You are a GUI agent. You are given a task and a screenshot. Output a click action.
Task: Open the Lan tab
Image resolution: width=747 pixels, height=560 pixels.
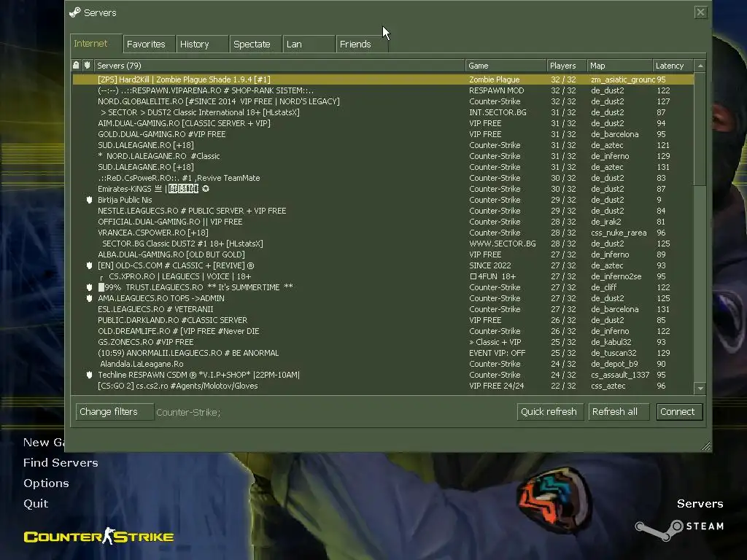(x=309, y=44)
